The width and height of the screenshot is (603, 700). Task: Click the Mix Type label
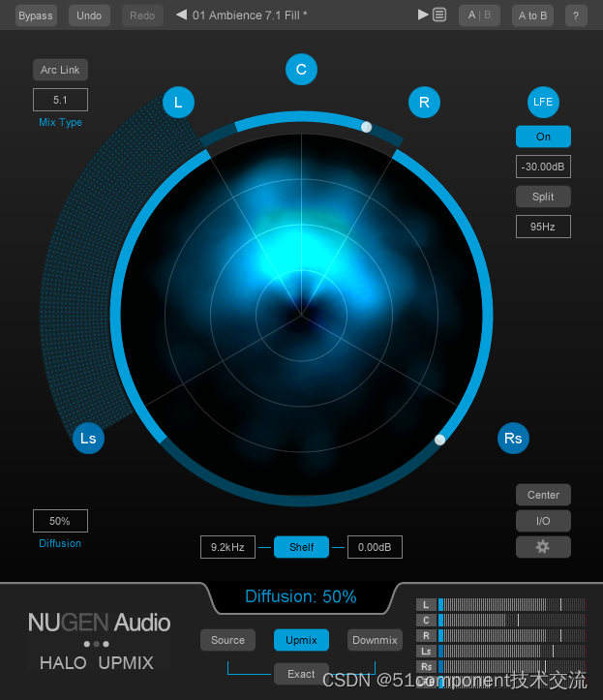coord(60,122)
